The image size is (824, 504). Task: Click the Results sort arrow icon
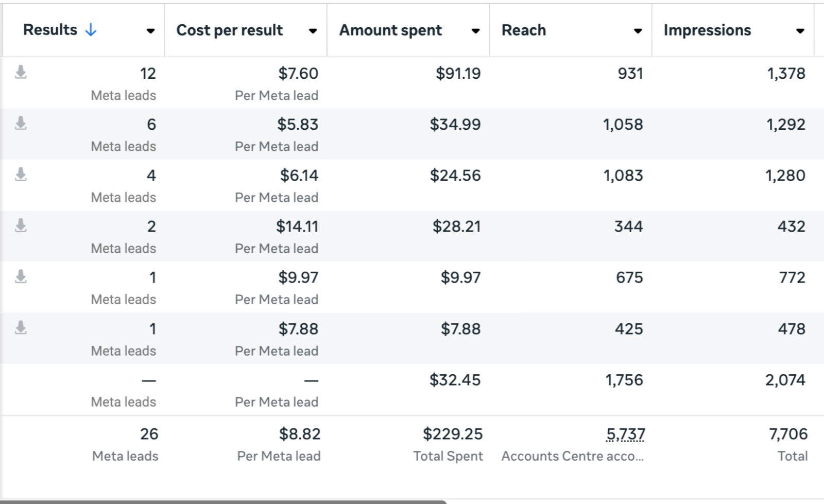pos(91,30)
